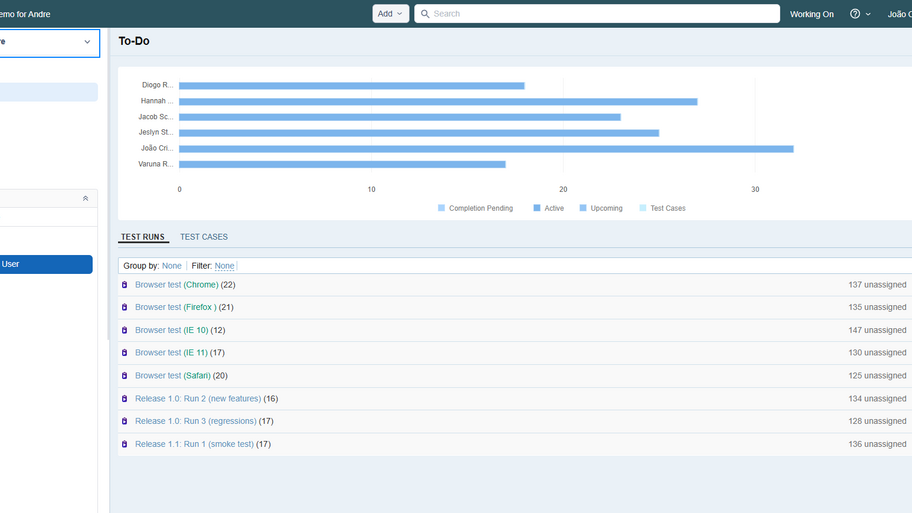Open the Group by None selector
This screenshot has width=912, height=513.
click(x=171, y=266)
